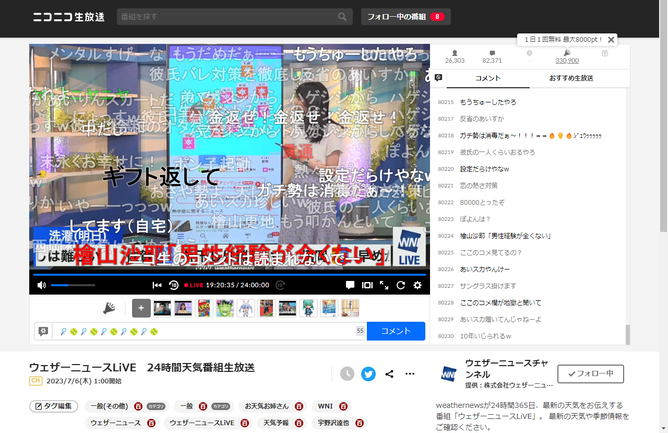Toggle the フォロー中 channel button
Screen dimensions: 668x433
(590, 374)
